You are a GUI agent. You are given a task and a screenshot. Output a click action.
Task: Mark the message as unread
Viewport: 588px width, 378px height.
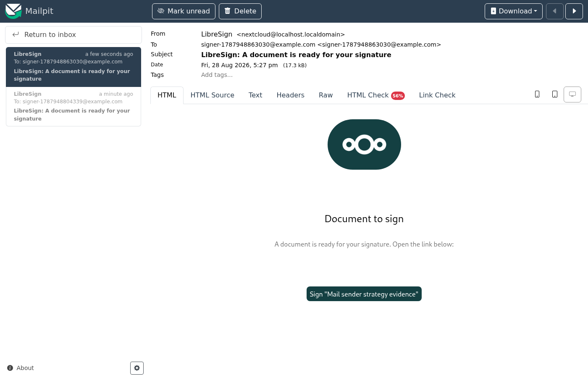[x=184, y=11]
